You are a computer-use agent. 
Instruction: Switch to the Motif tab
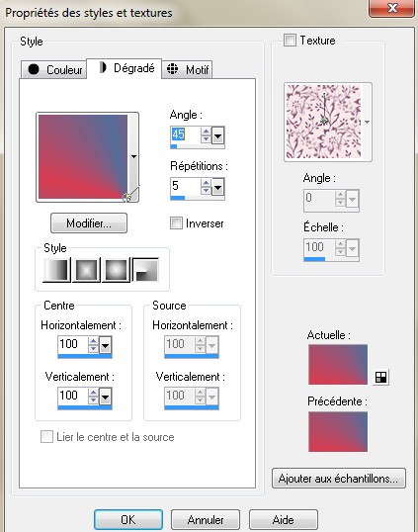tap(187, 69)
